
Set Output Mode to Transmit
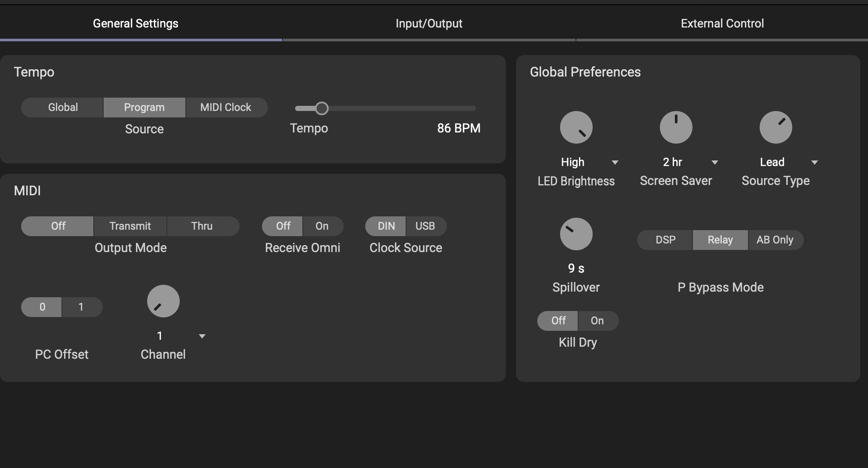tap(130, 226)
